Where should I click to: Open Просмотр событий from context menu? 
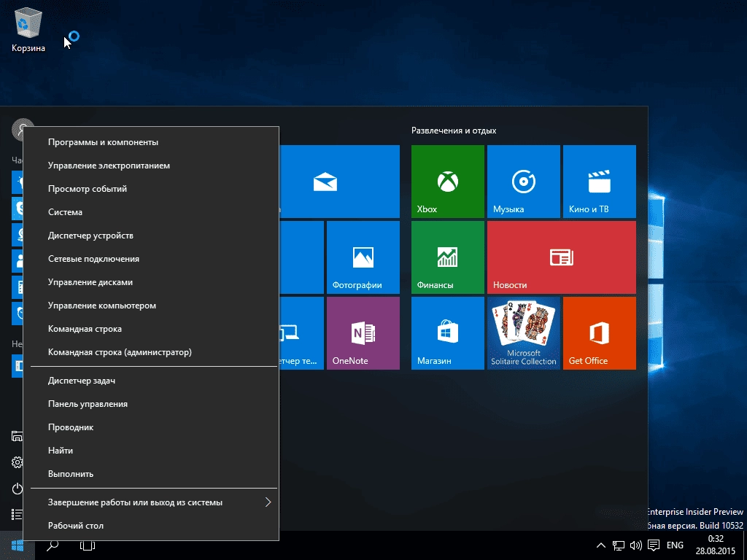(150, 189)
